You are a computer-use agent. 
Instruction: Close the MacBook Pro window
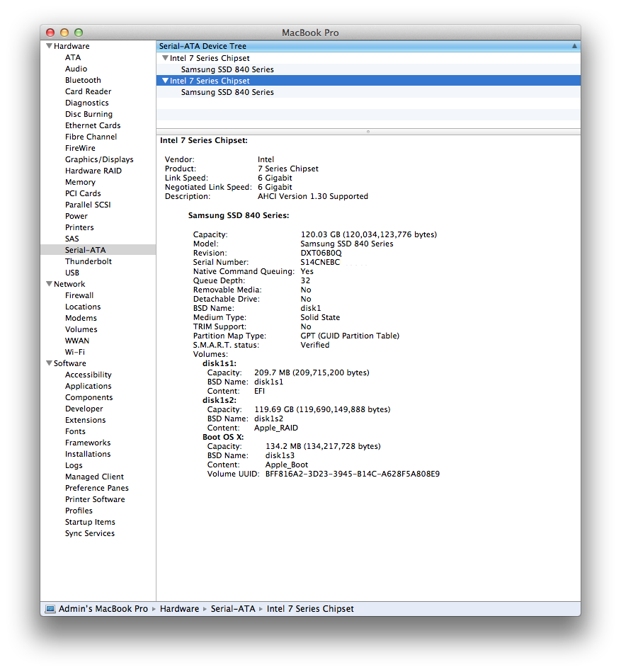point(50,33)
